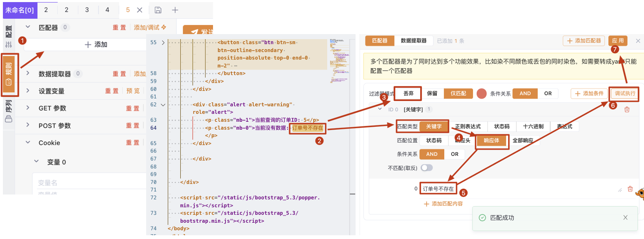This screenshot has width=644, height=239.
Task: Switch to the 未命名[0] tab
Action: 20,10
